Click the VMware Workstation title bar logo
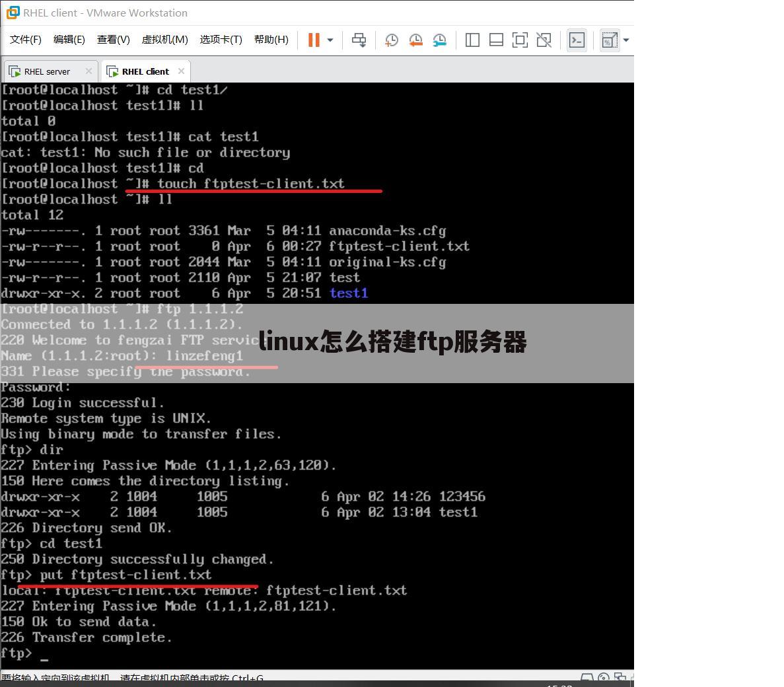784x687 pixels. click(13, 13)
